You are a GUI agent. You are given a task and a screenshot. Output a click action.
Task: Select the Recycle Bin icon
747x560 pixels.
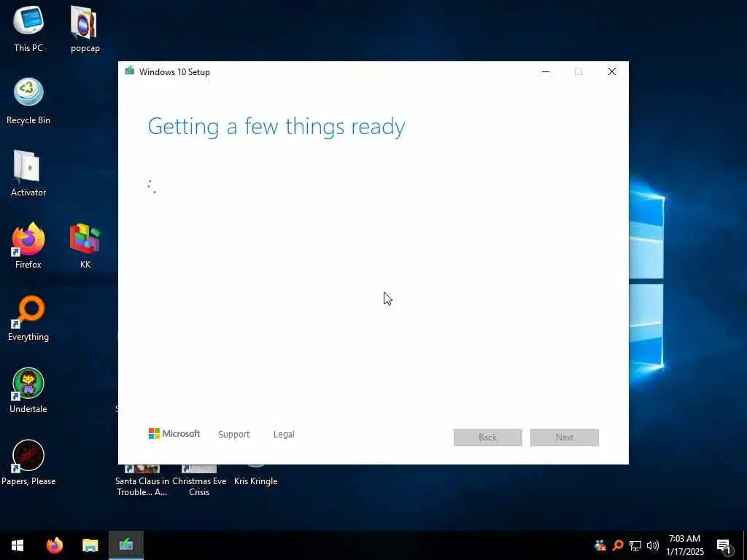28,101
